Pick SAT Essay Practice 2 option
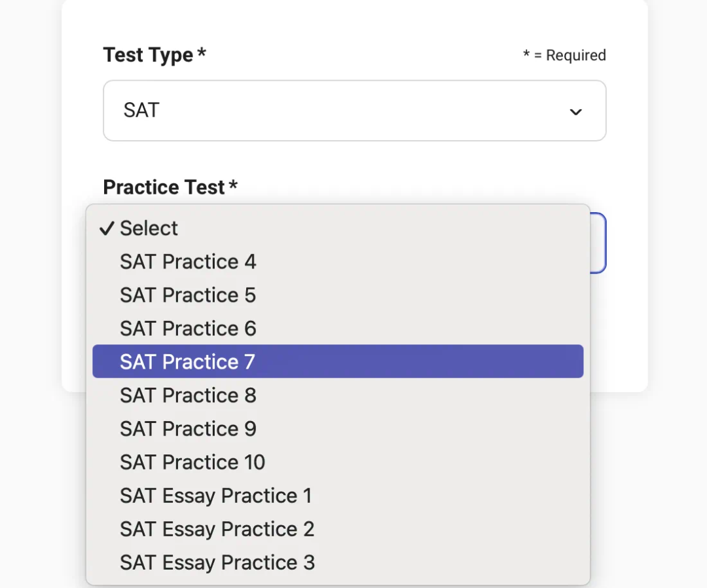 [217, 529]
